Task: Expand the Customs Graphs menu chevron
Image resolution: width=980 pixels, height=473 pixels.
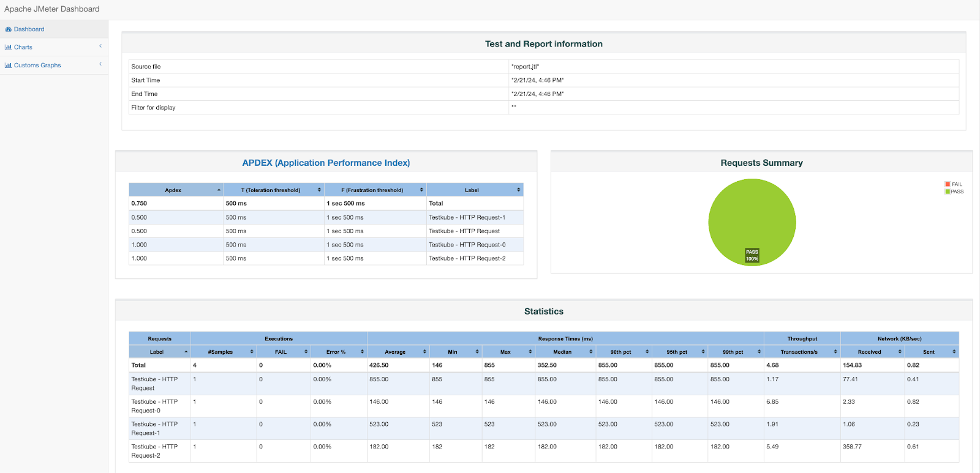Action: click(x=100, y=64)
